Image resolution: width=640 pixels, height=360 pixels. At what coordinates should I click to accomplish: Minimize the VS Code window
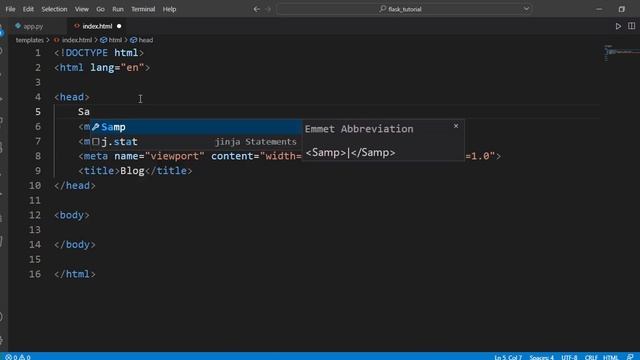click(x=599, y=9)
